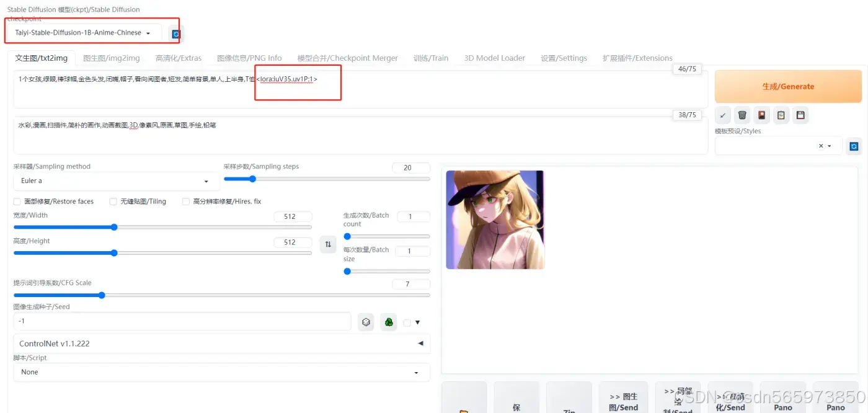Enable the Tiling checkbox

point(113,202)
